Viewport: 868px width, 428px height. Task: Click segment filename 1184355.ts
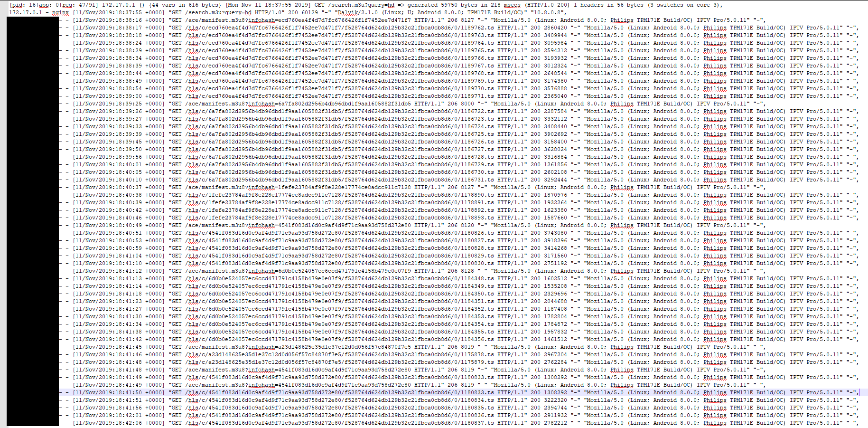477,332
